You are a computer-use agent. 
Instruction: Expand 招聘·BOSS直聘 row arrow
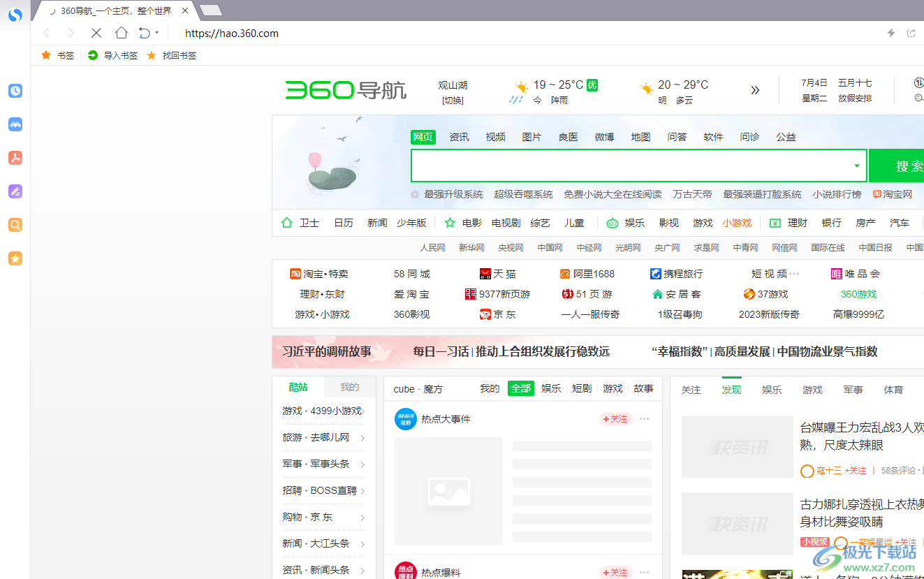point(363,491)
